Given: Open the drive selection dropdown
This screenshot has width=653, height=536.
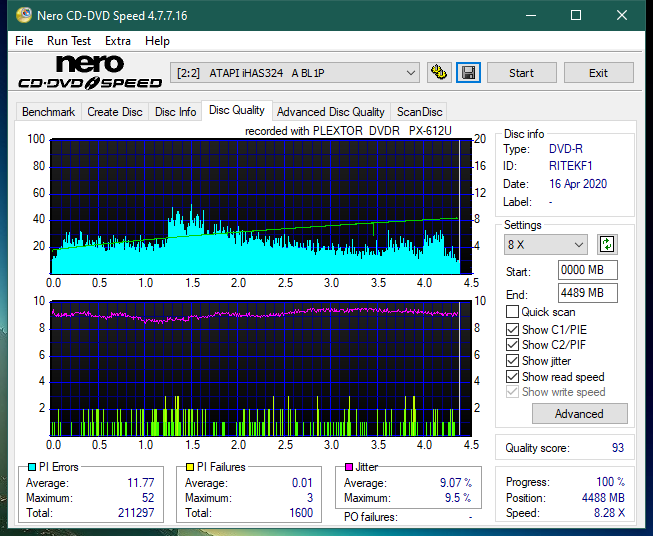Looking at the screenshot, I should (x=295, y=73).
